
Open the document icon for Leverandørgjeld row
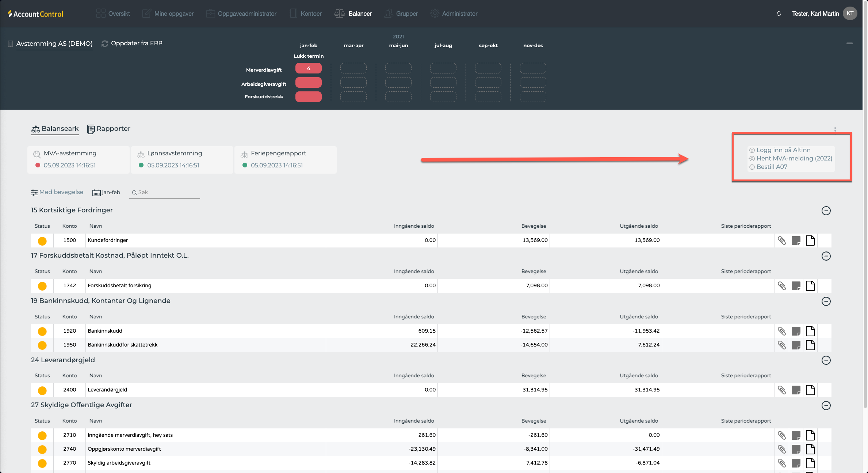pos(810,390)
